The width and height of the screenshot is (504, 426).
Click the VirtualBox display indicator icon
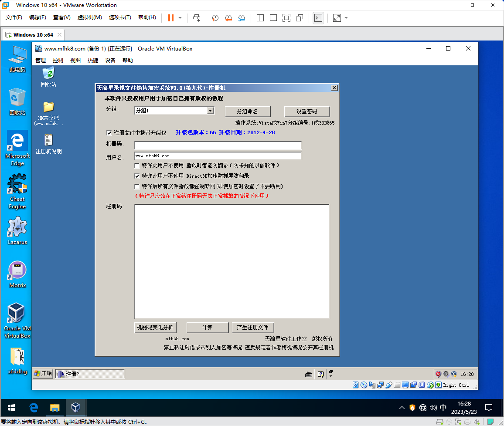[405, 385]
